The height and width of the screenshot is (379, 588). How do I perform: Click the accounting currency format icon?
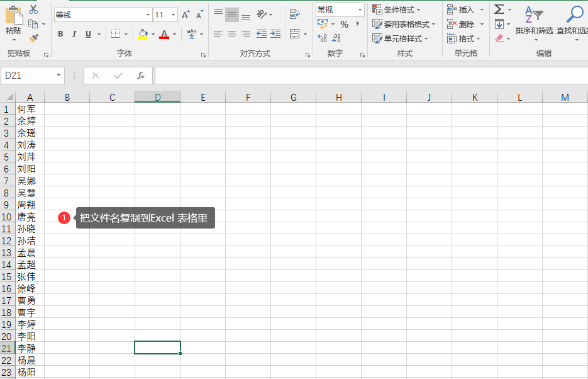click(323, 24)
